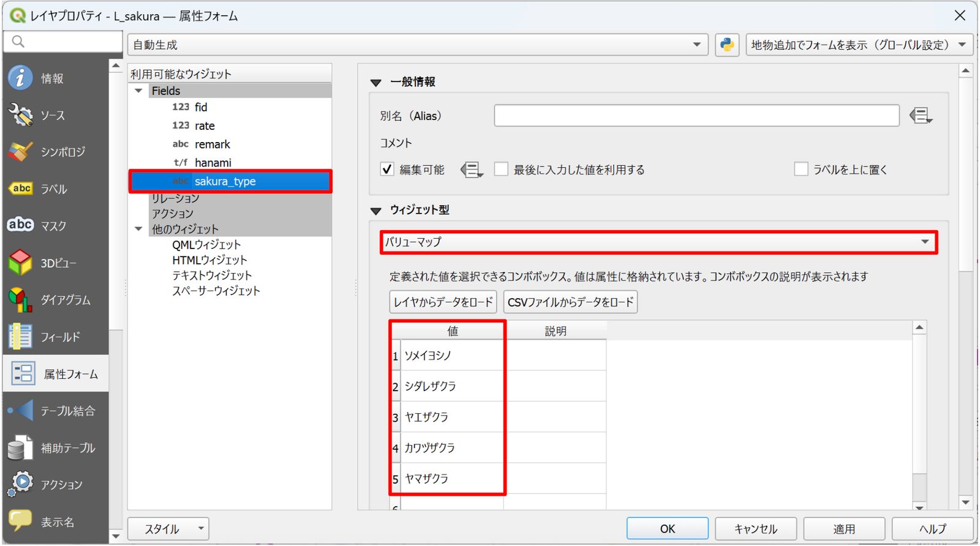Click the OK button

point(668,529)
